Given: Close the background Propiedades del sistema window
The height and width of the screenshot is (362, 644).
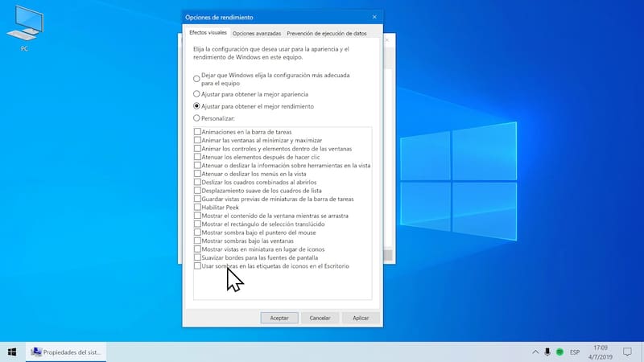Looking at the screenshot, I should point(387,39).
